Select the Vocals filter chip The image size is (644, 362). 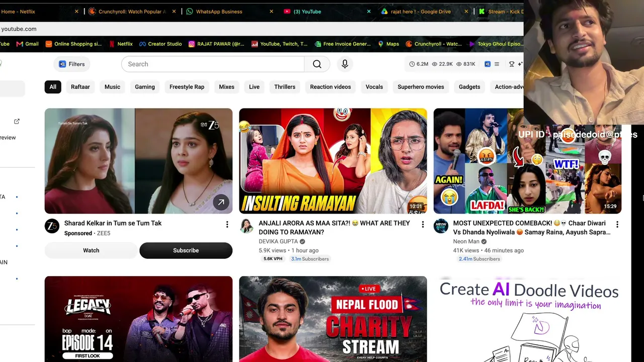click(374, 87)
